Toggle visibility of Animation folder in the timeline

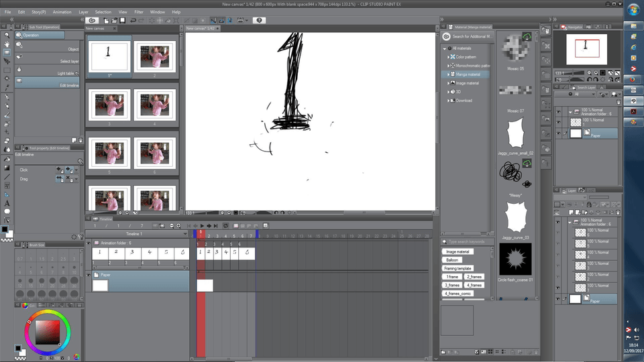click(89, 243)
